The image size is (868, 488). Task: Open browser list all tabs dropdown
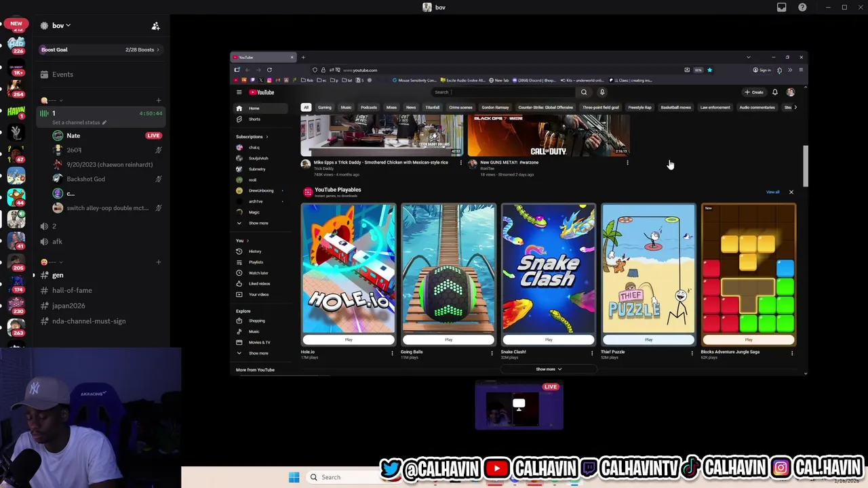click(x=748, y=57)
